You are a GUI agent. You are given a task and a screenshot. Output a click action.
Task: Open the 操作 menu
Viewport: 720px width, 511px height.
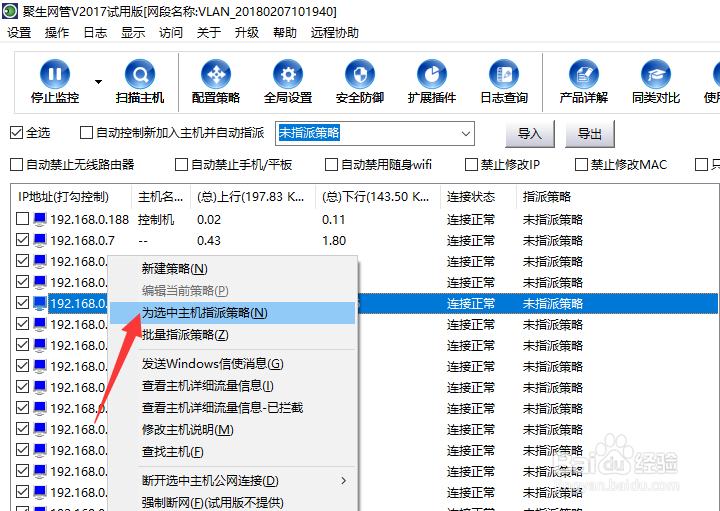[x=57, y=33]
